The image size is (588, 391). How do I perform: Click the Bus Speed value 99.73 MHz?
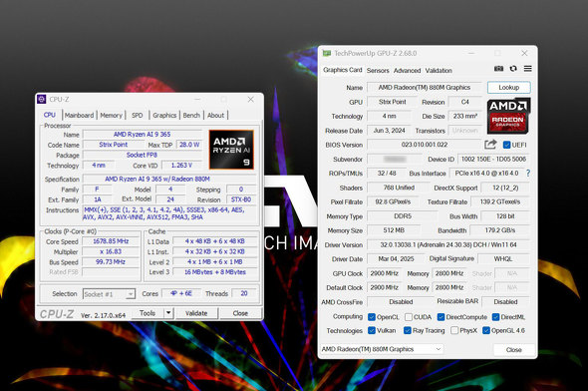[111, 262]
